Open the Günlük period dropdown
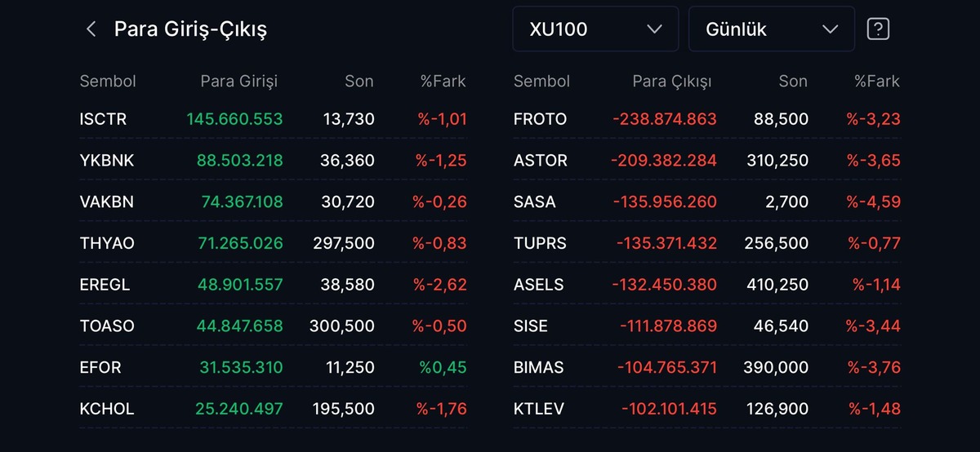Viewport: 980px width, 452px height. pos(772,29)
